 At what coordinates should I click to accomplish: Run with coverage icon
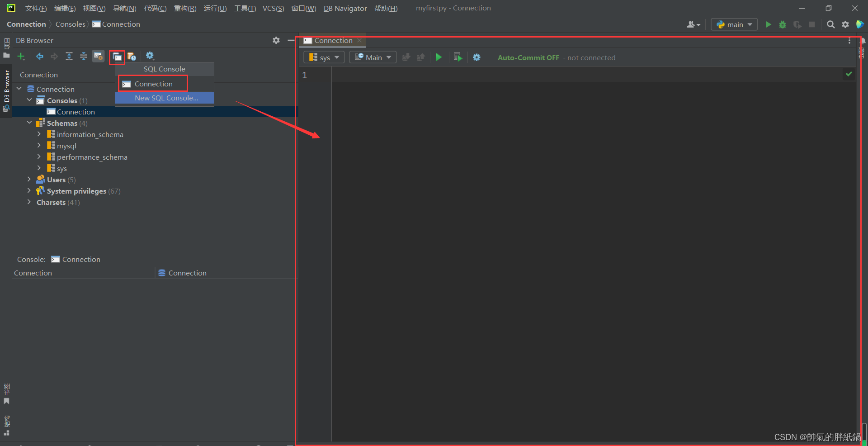(797, 24)
